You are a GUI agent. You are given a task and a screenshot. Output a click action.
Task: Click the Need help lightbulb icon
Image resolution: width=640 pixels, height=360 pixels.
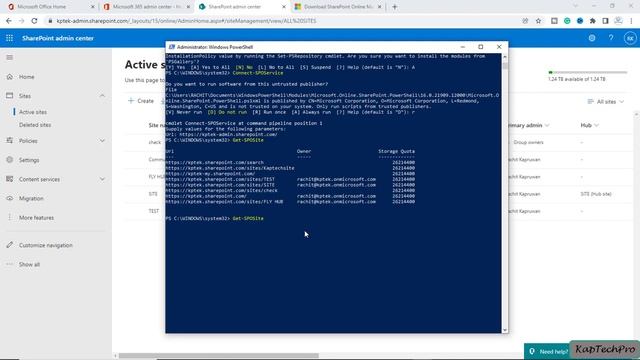coord(532,351)
